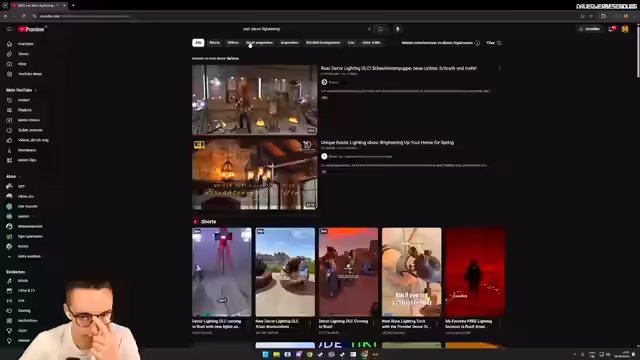This screenshot has width=640, height=360.
Task: Open second video's channel name link
Action: tap(360, 157)
